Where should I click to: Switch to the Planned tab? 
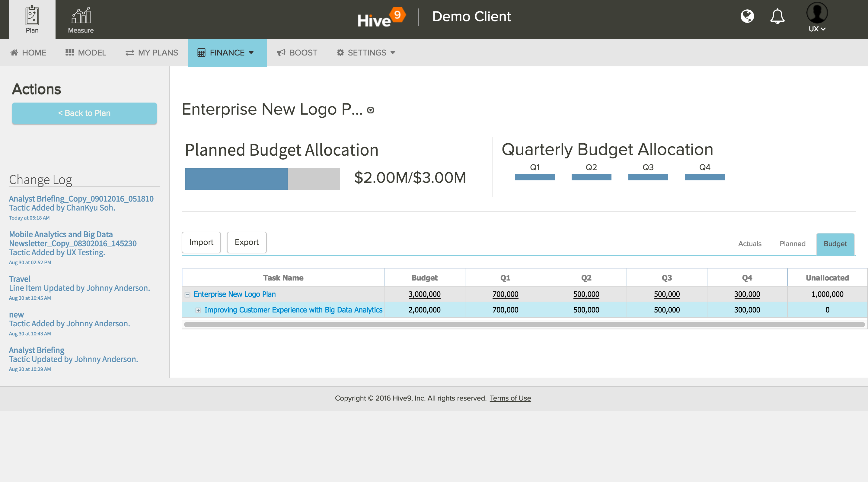pos(792,243)
